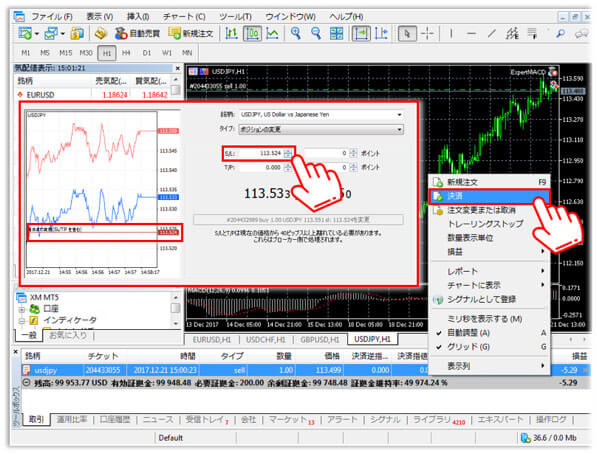Screen dimensions: 597x454
Task: Select the trendline drawing tool
Action: 492,34
